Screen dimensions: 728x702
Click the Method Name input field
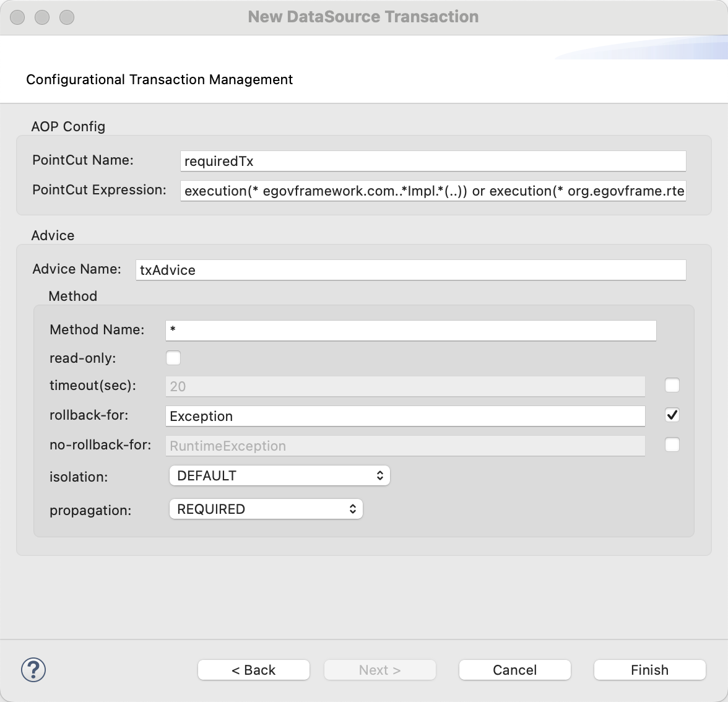[410, 330]
